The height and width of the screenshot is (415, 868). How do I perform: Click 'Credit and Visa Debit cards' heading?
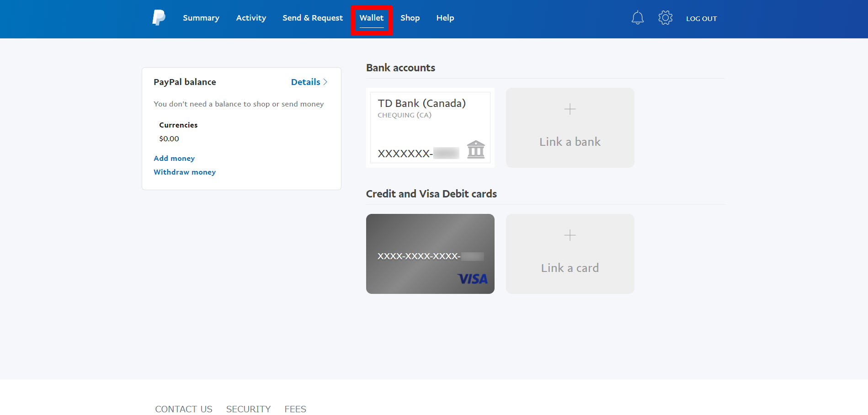click(x=431, y=194)
